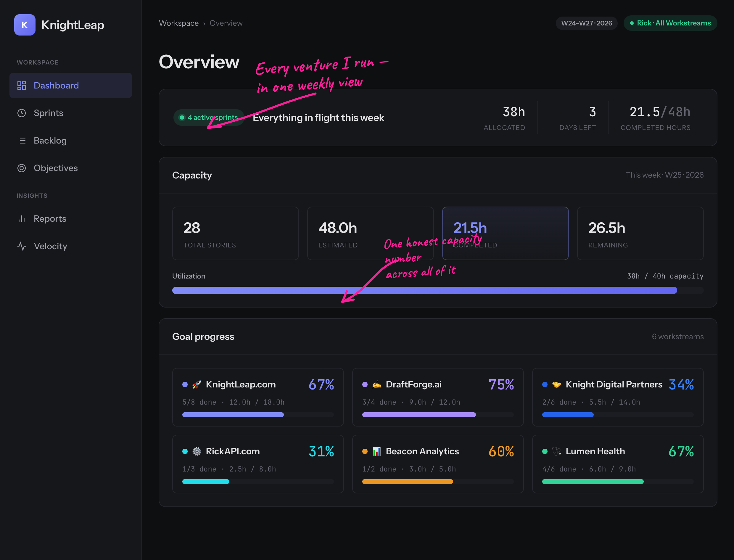Screen dimensions: 734x560
Task: Open the W24–W27 2026 date range pill
Action: click(x=587, y=23)
